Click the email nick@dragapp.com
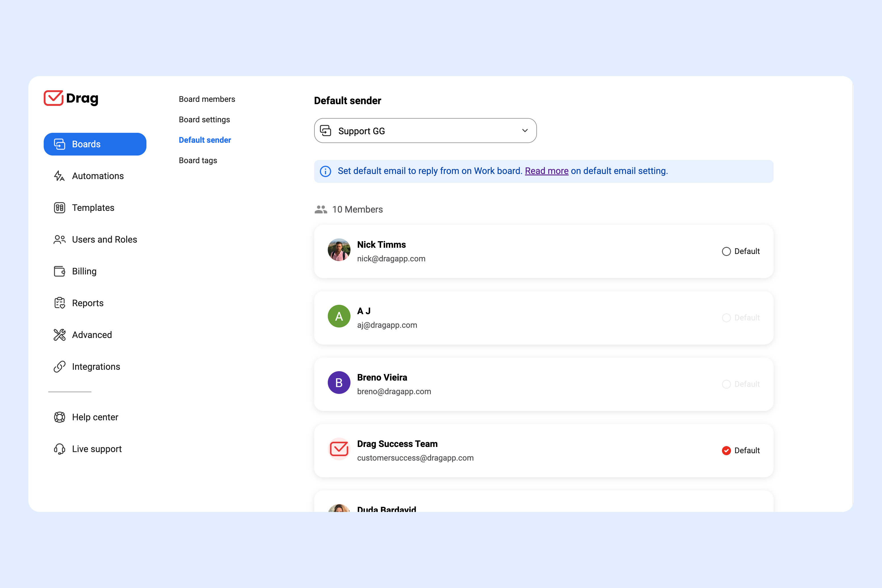 [x=391, y=259]
